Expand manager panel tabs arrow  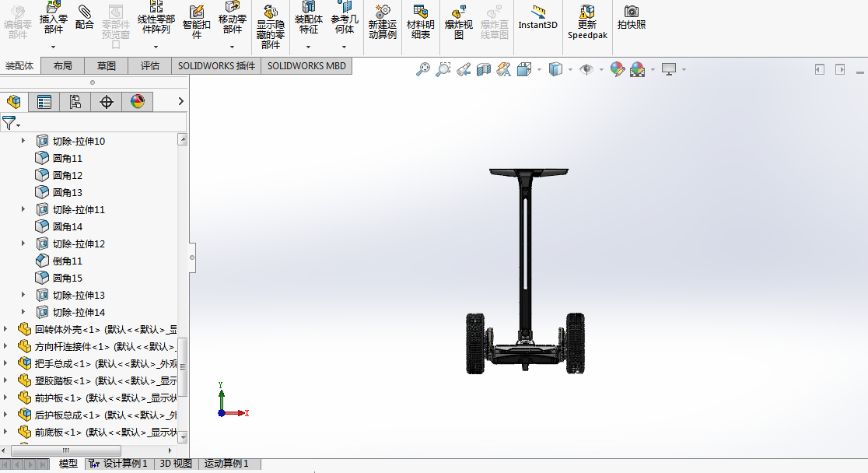[180, 101]
